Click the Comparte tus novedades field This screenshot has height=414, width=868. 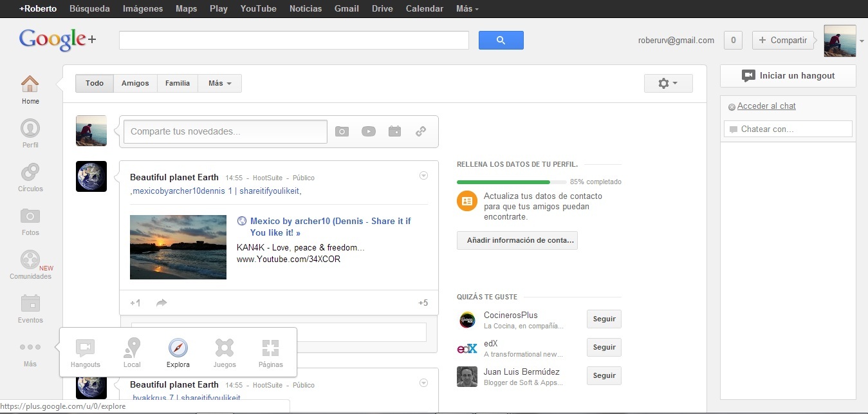224,131
